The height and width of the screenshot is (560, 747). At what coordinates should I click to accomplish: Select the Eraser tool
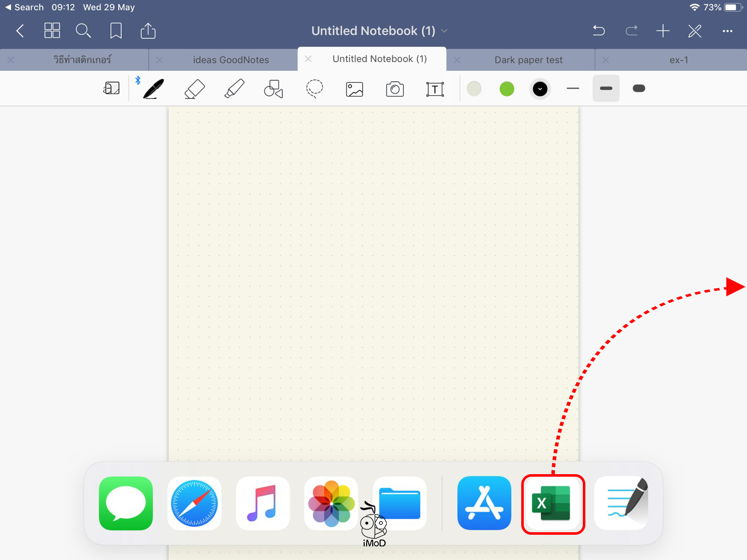click(x=194, y=89)
